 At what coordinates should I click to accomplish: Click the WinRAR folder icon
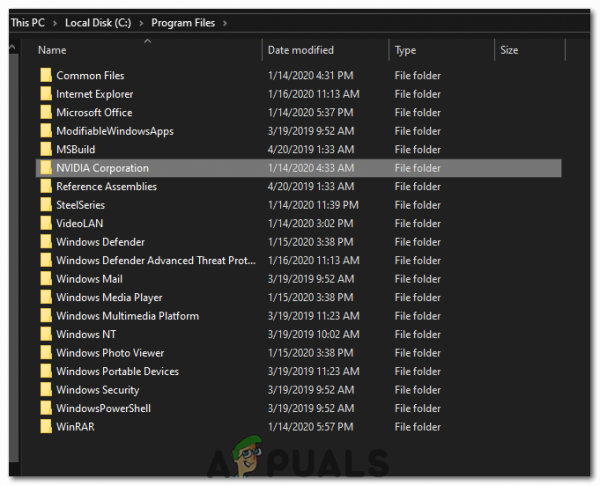pyautogui.click(x=46, y=426)
